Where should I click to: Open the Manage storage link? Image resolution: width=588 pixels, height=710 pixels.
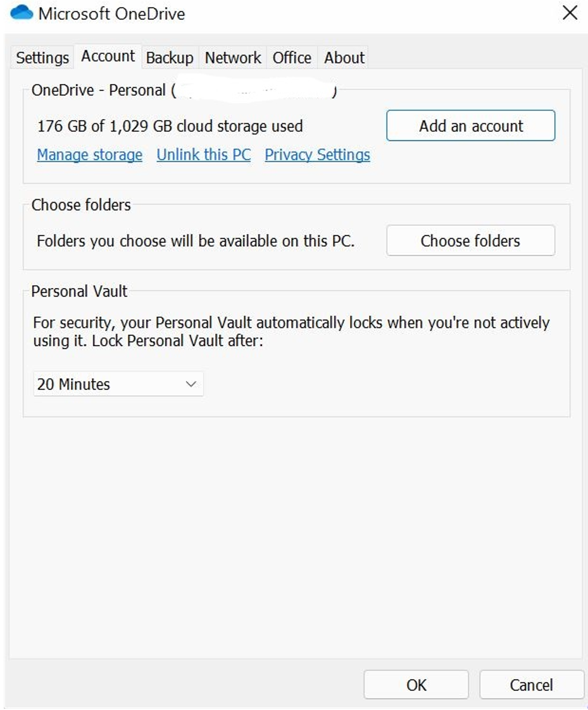coord(90,155)
